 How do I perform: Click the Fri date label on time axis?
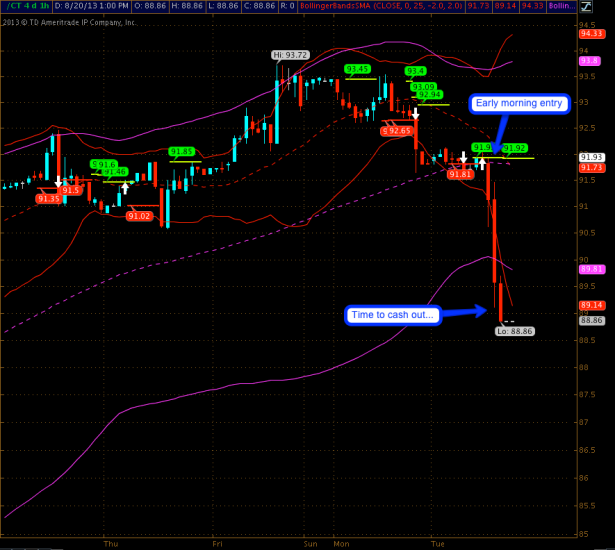217,545
